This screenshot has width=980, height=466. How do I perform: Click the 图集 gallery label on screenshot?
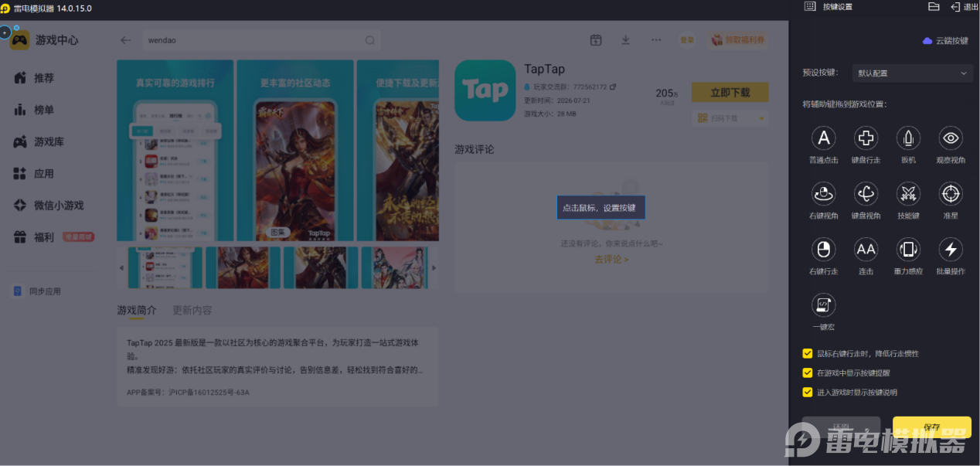click(278, 232)
